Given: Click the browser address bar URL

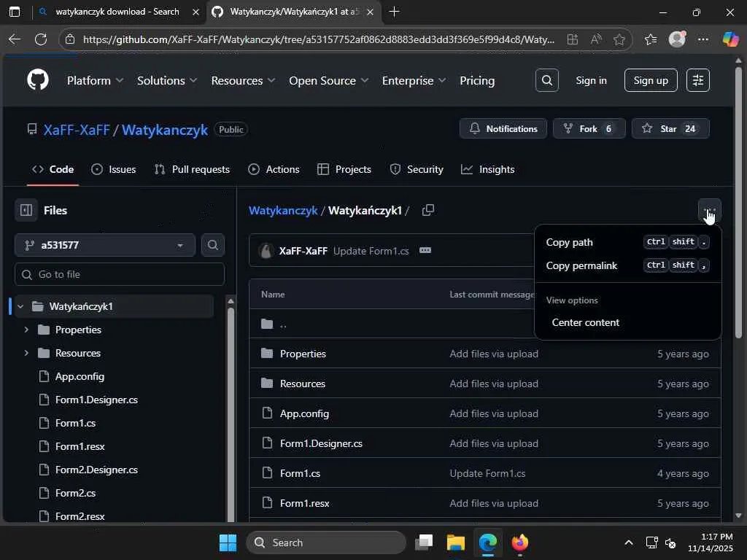Looking at the screenshot, I should click(319, 39).
